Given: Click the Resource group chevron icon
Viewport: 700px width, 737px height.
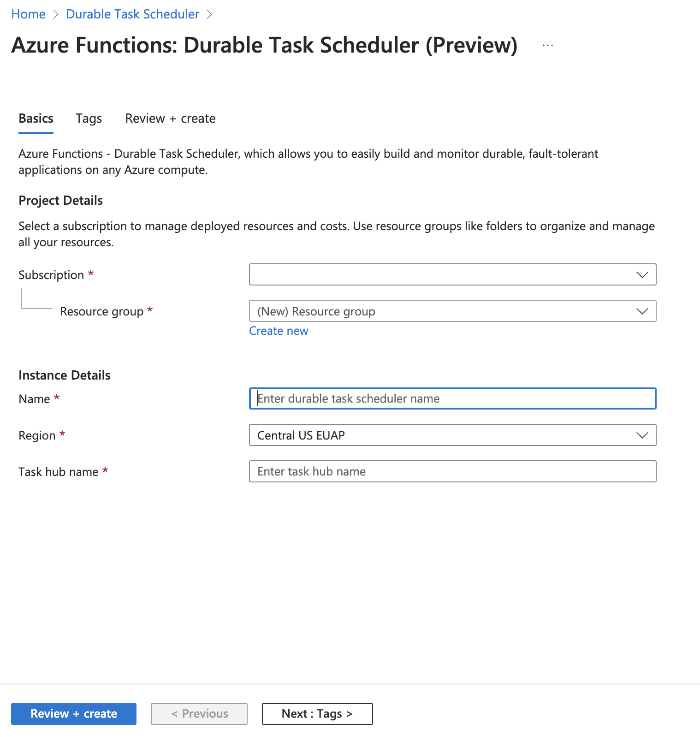Looking at the screenshot, I should click(642, 311).
